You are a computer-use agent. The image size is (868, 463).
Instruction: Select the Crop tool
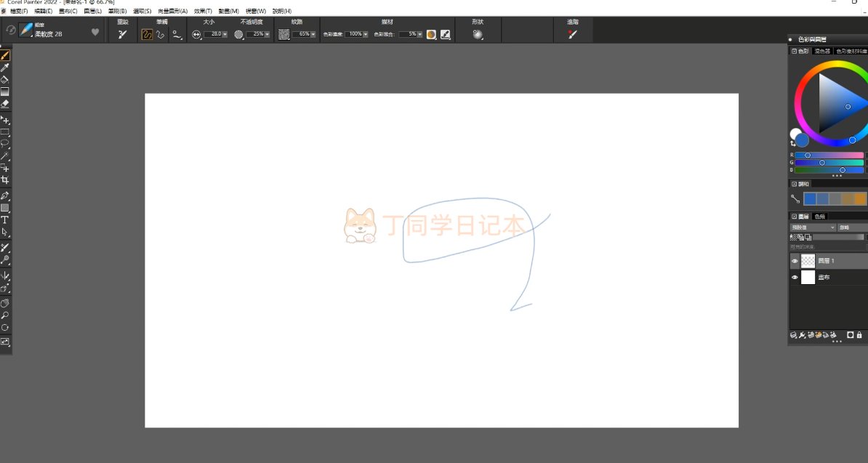coord(4,180)
